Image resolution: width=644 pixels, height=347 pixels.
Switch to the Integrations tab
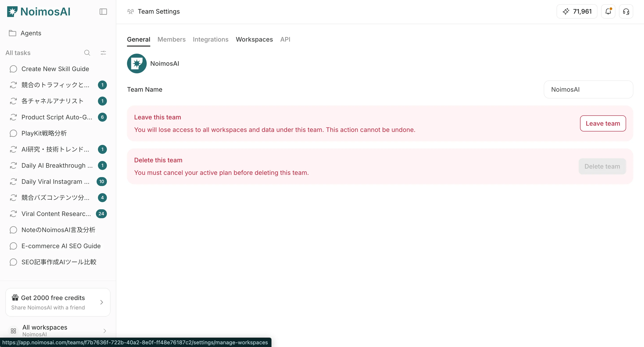(x=210, y=40)
